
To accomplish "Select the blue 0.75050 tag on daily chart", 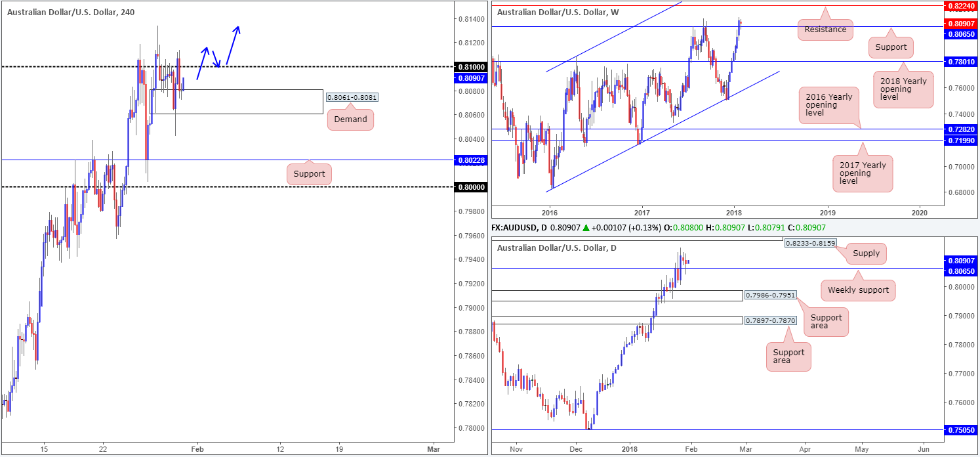I will click(960, 430).
